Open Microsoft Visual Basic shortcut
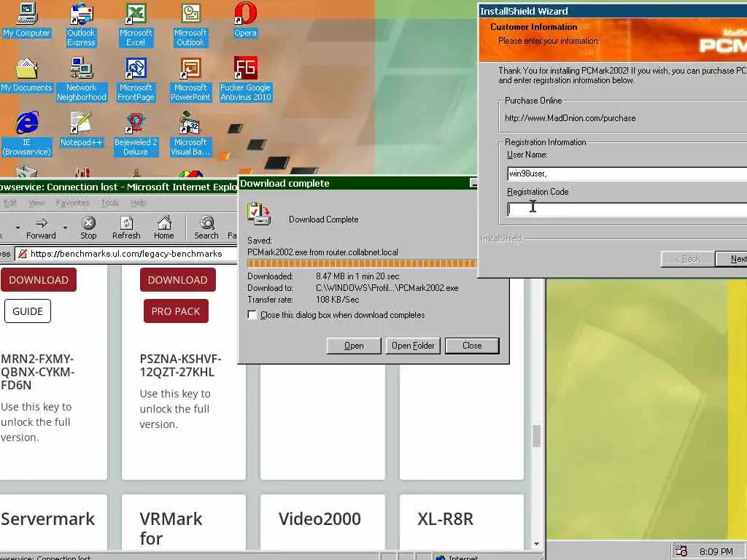Viewport: 747px width, 560px height. (x=190, y=134)
